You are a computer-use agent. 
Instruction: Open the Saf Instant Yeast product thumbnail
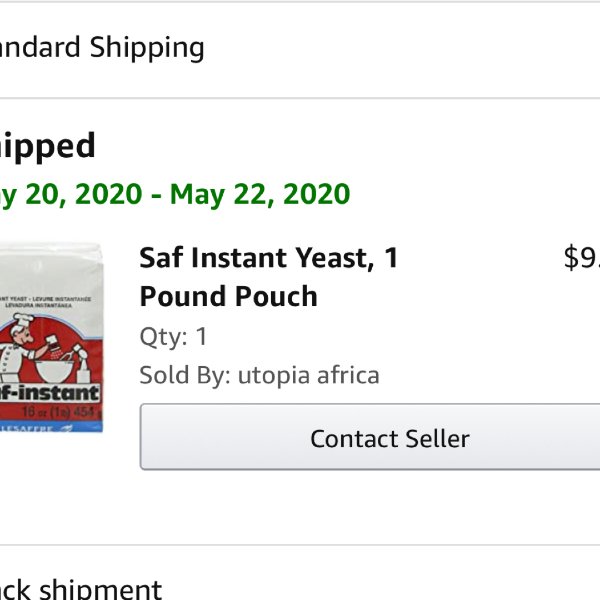pos(51,338)
